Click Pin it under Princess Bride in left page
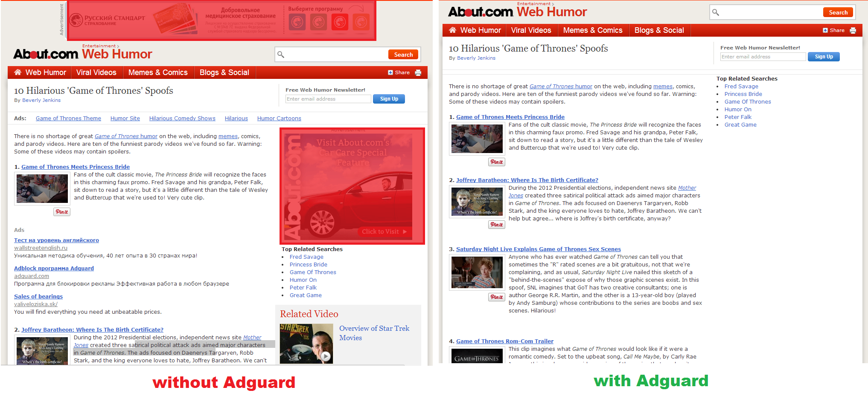Viewport: 868px width, 399px height. (62, 212)
